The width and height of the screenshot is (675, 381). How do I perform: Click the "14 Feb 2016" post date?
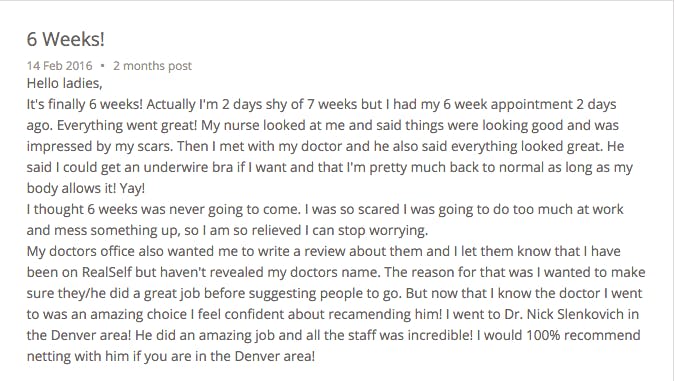click(x=59, y=66)
